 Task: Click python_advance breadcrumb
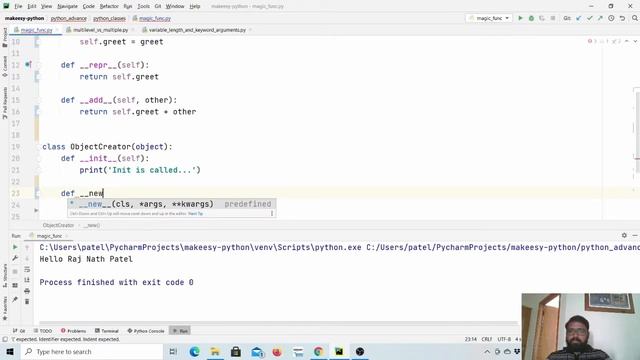69,18
